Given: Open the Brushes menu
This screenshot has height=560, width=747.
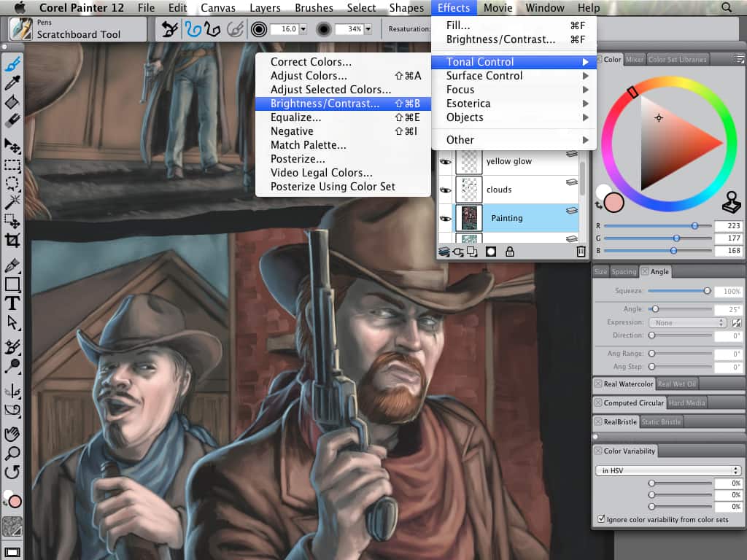Looking at the screenshot, I should [314, 7].
